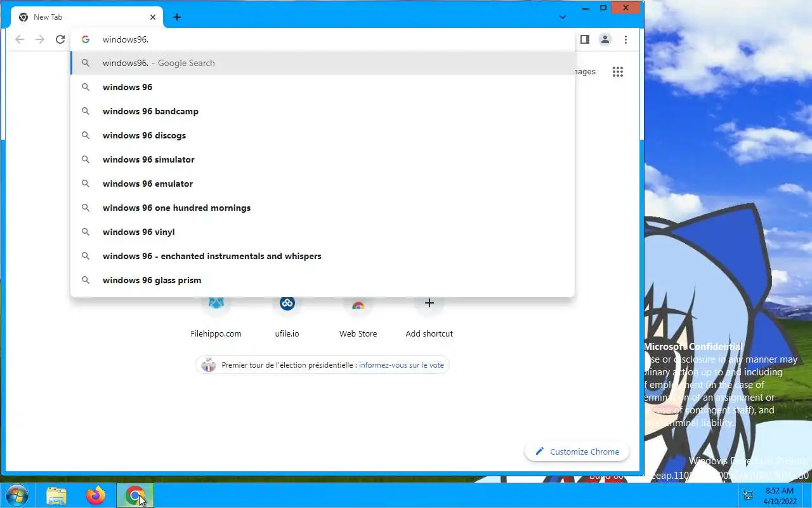Expand the tab search chevron

562,17
